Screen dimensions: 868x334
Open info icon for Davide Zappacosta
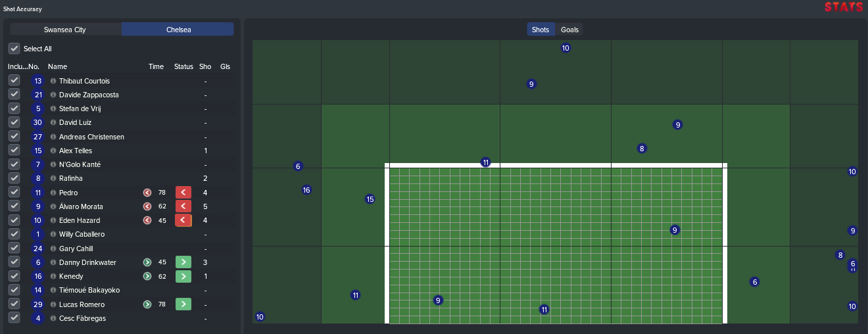pyautogui.click(x=53, y=95)
